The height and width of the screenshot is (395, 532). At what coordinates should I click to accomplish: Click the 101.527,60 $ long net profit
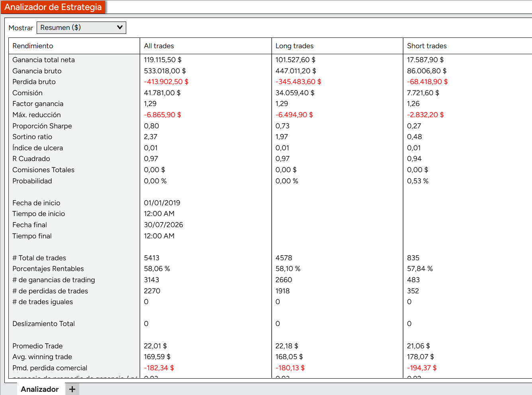pyautogui.click(x=295, y=60)
